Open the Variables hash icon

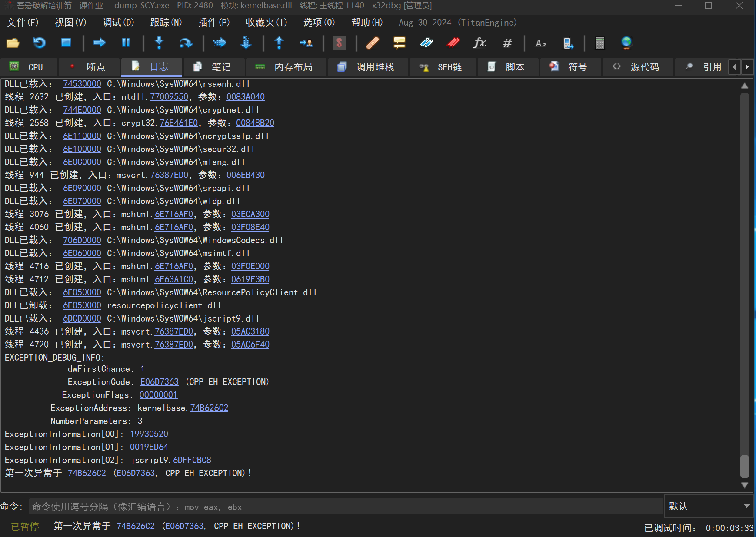507,43
